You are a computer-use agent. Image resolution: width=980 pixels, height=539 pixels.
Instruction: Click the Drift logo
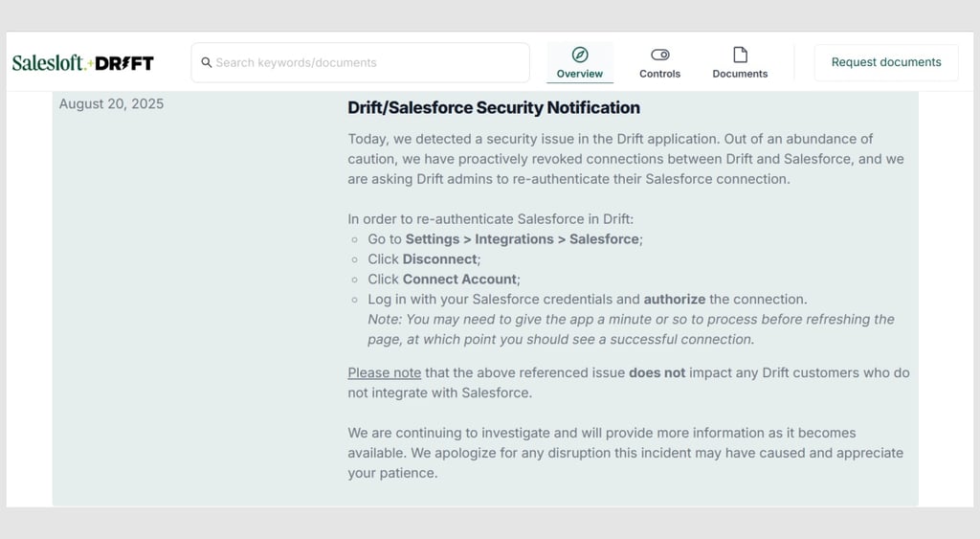coord(124,63)
